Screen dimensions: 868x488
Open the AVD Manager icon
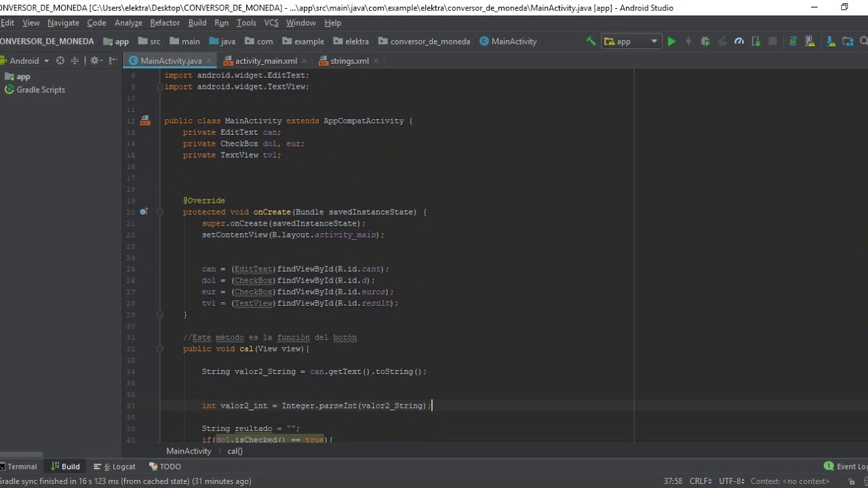[x=810, y=41]
